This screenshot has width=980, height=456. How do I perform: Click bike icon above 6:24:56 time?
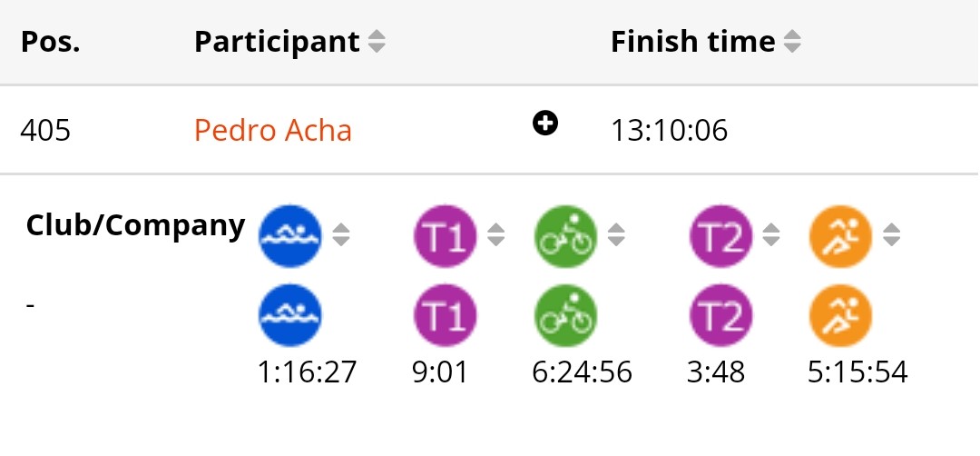[565, 315]
